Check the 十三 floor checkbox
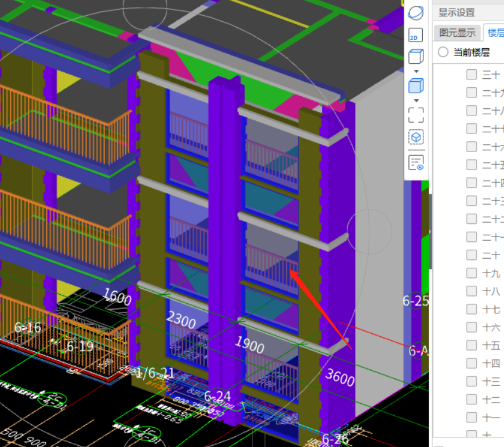Image resolution: width=504 pixels, height=447 pixels. [x=472, y=381]
